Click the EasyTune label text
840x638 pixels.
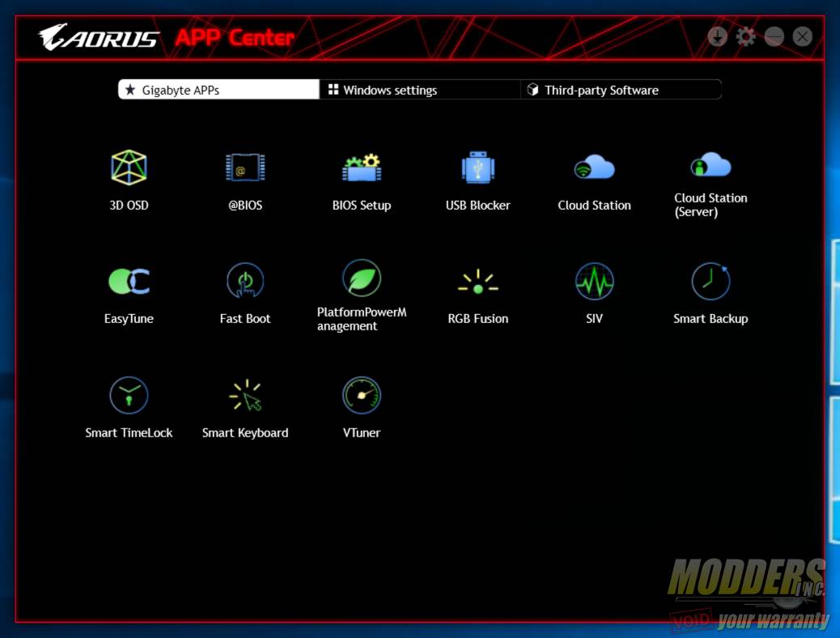[x=129, y=319]
